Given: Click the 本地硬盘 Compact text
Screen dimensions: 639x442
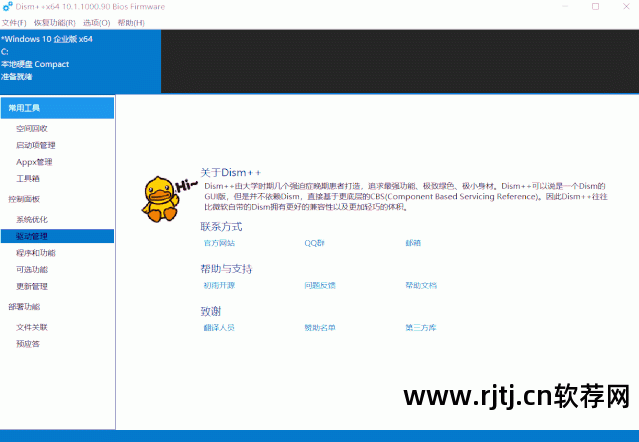Looking at the screenshot, I should (x=35, y=64).
